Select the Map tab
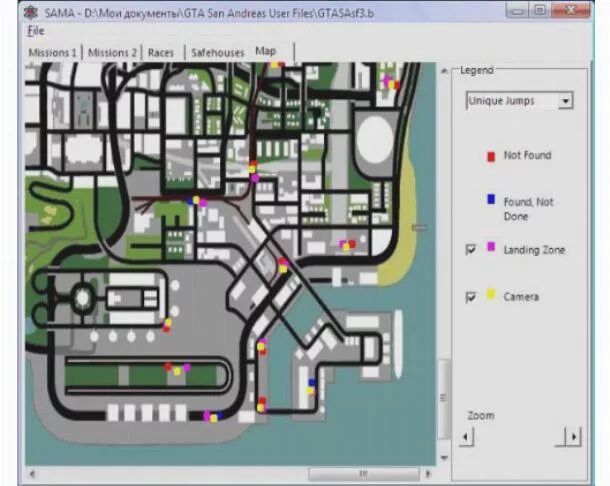This screenshot has height=486, width=610. coord(266,51)
